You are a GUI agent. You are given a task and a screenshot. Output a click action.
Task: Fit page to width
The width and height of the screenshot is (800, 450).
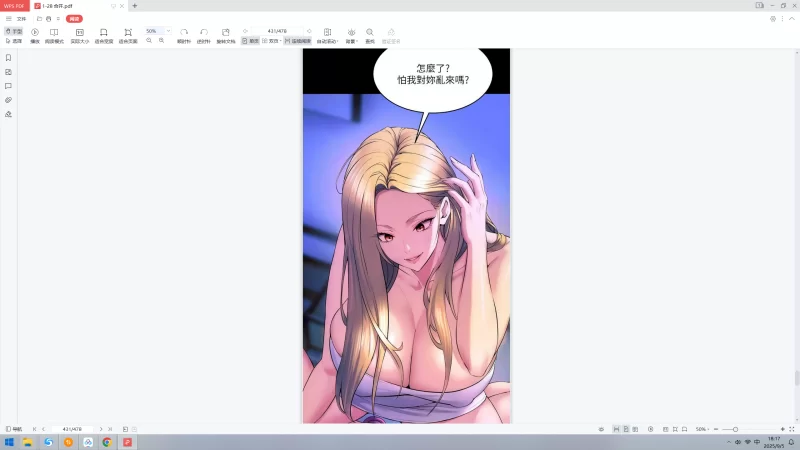104,36
